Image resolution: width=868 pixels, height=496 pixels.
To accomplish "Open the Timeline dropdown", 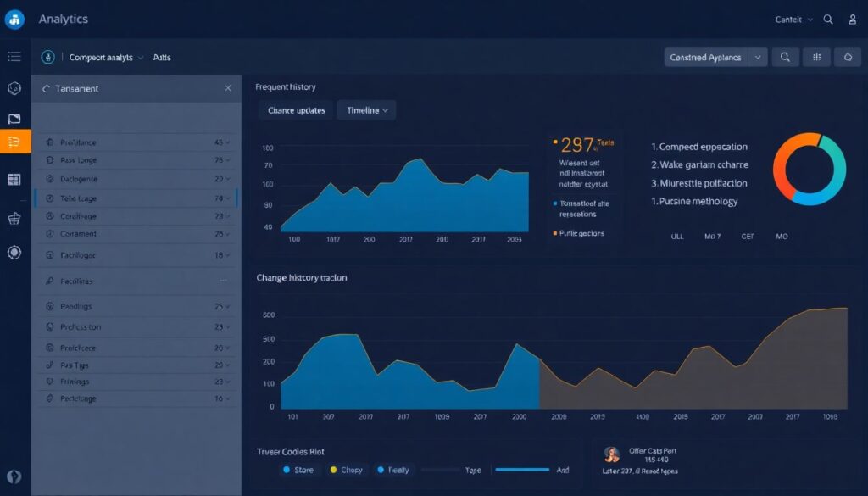I will click(367, 110).
